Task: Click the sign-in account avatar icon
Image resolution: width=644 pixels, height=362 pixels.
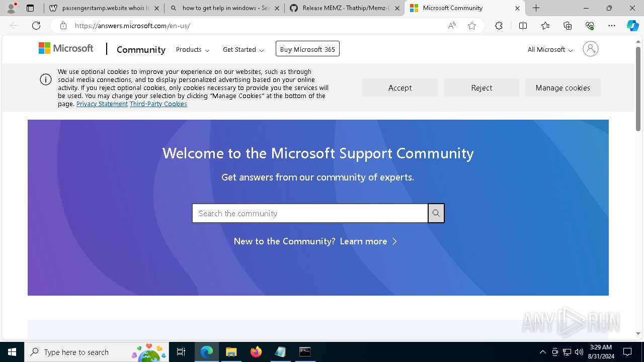Action: [590, 49]
